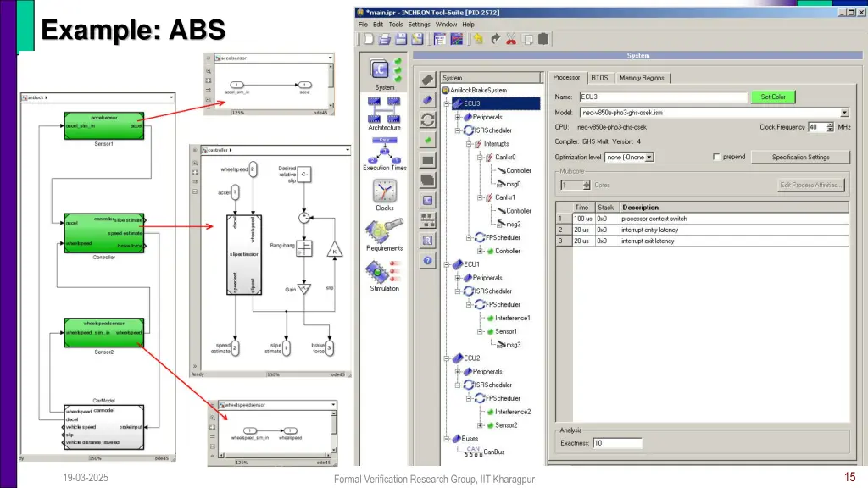This screenshot has height=488, width=868.
Task: Open the Model dropdown
Action: coord(844,113)
